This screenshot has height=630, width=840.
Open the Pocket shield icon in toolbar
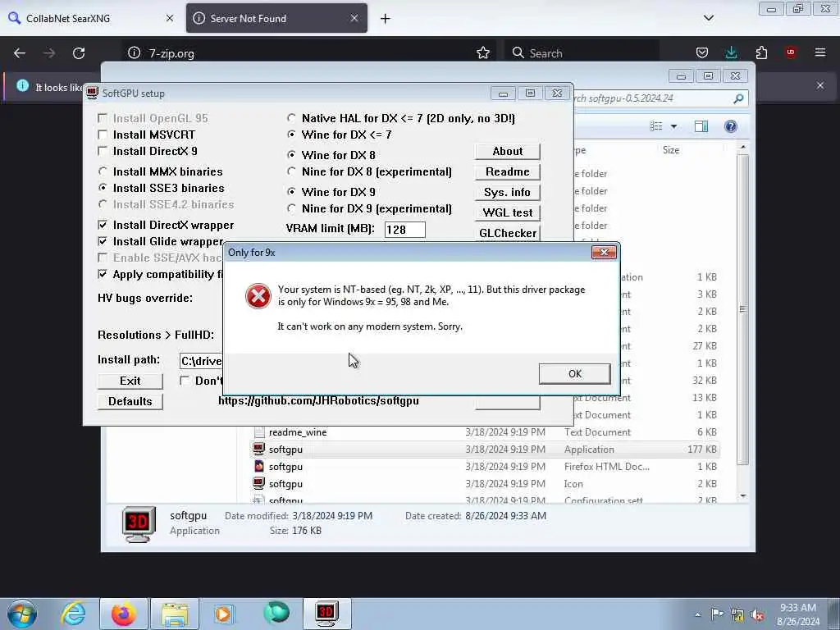point(702,52)
